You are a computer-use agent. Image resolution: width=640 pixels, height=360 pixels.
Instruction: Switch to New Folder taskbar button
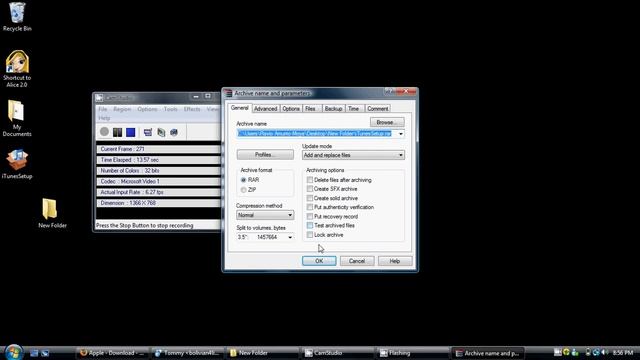[x=264, y=353]
